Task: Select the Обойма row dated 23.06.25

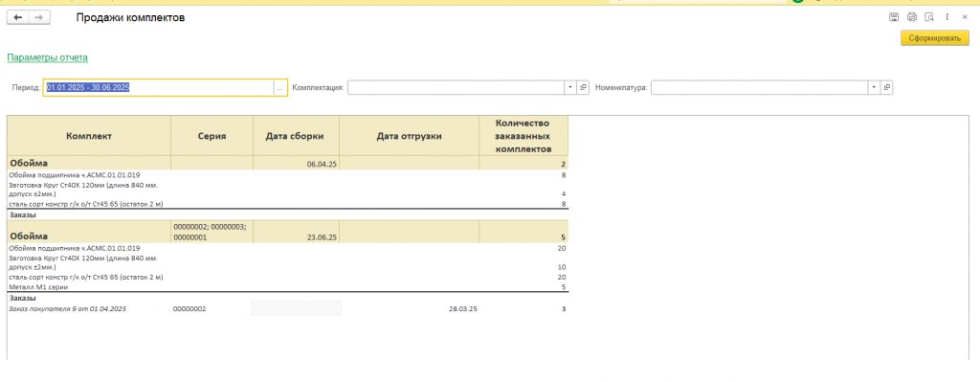Action: tap(287, 232)
